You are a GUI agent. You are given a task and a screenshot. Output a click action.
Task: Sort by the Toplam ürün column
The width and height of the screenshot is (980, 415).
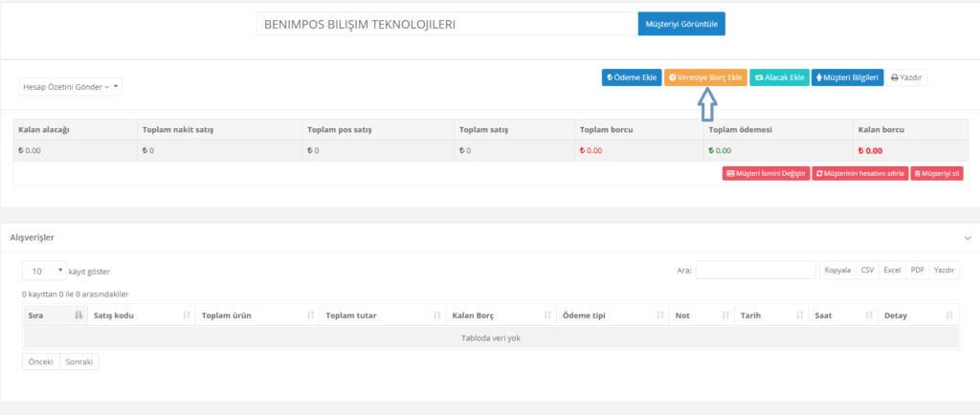pos(257,316)
